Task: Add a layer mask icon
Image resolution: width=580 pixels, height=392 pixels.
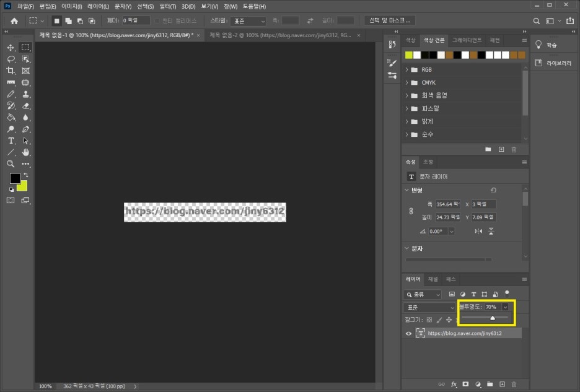Action: click(466, 384)
